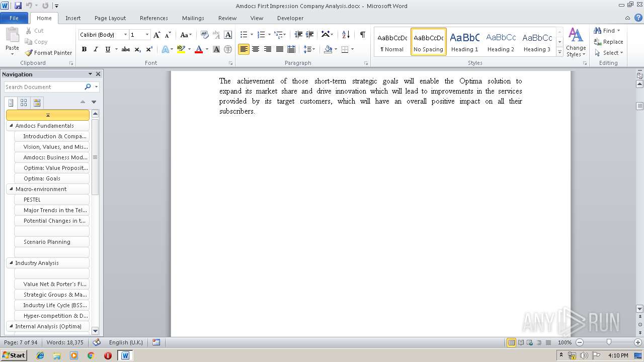
Task: Click the spelling check status icon
Action: pyautogui.click(x=97, y=342)
